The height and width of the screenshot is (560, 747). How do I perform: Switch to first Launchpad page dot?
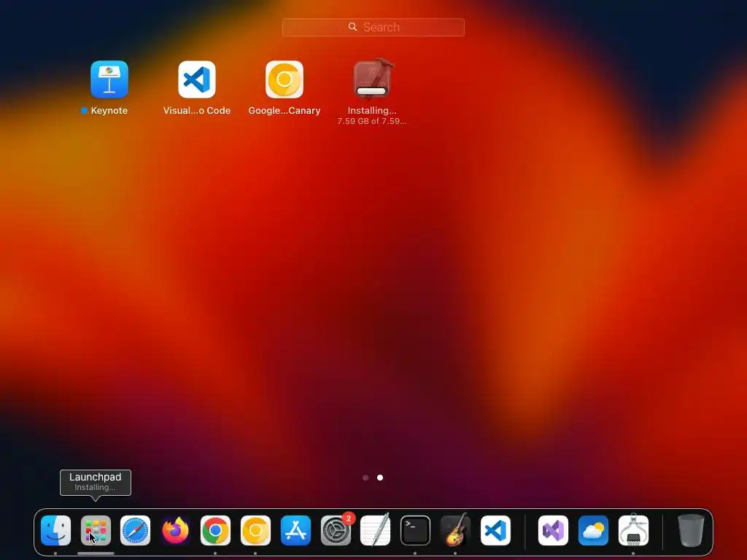(365, 478)
